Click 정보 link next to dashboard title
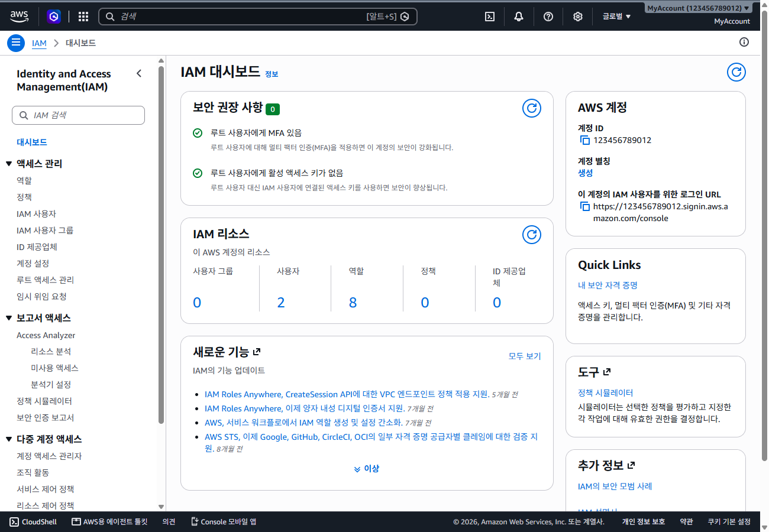This screenshot has width=769, height=532. tap(272, 74)
